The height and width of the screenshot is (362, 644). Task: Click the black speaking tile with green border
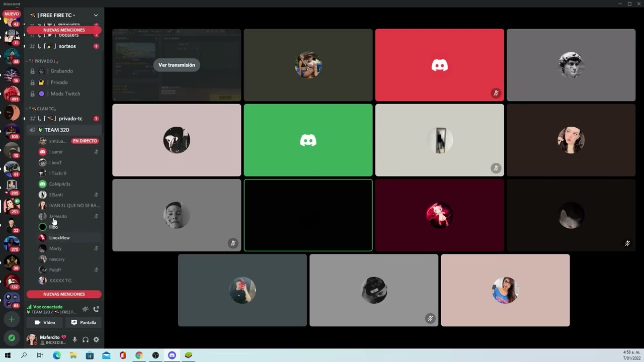(x=308, y=215)
